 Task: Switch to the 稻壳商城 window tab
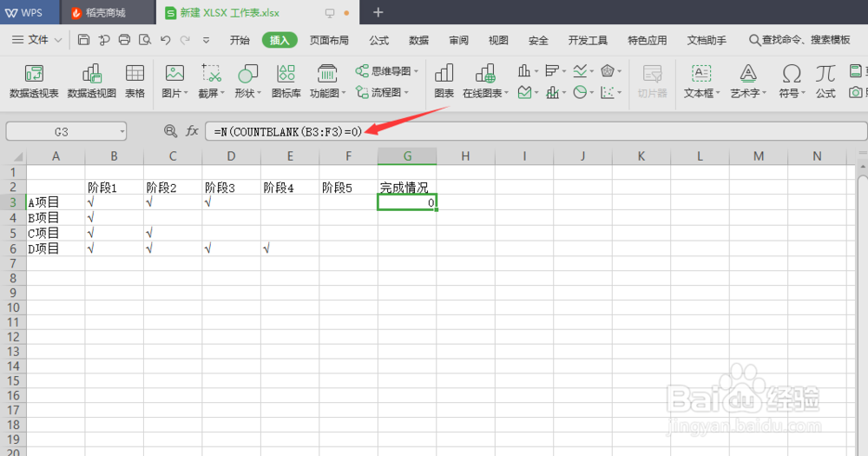108,12
